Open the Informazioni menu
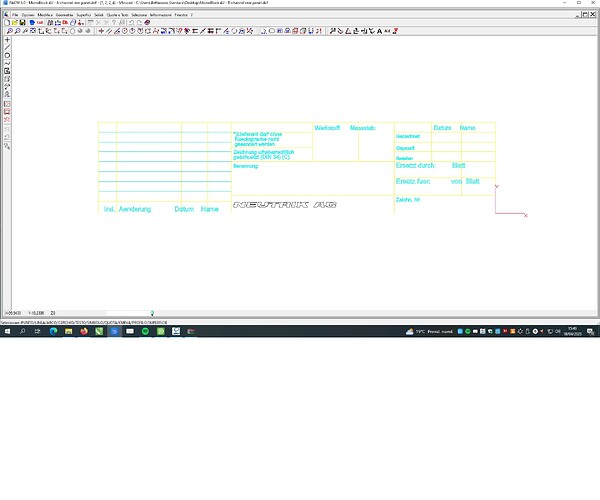 (160, 15)
